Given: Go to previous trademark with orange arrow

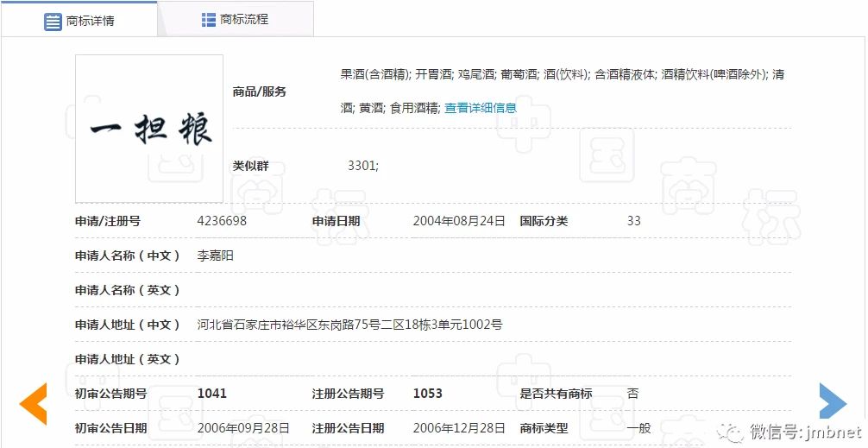Looking at the screenshot, I should click(x=33, y=404).
